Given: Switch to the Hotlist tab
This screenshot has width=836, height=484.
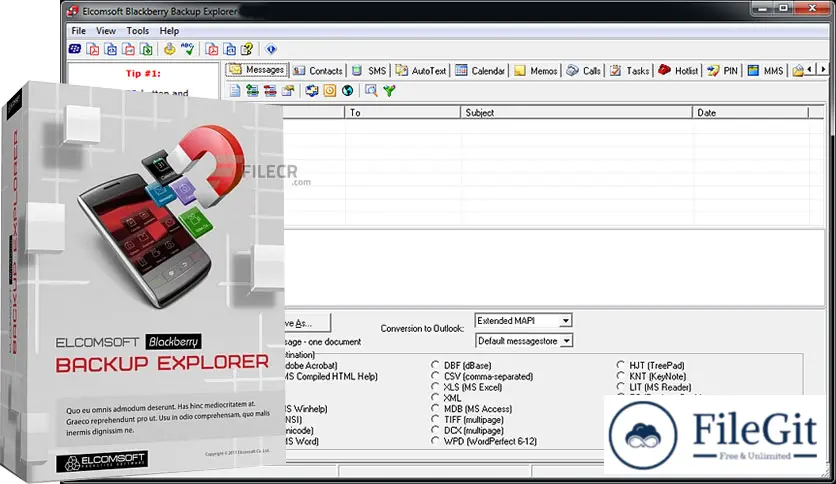Looking at the screenshot, I should (678, 70).
